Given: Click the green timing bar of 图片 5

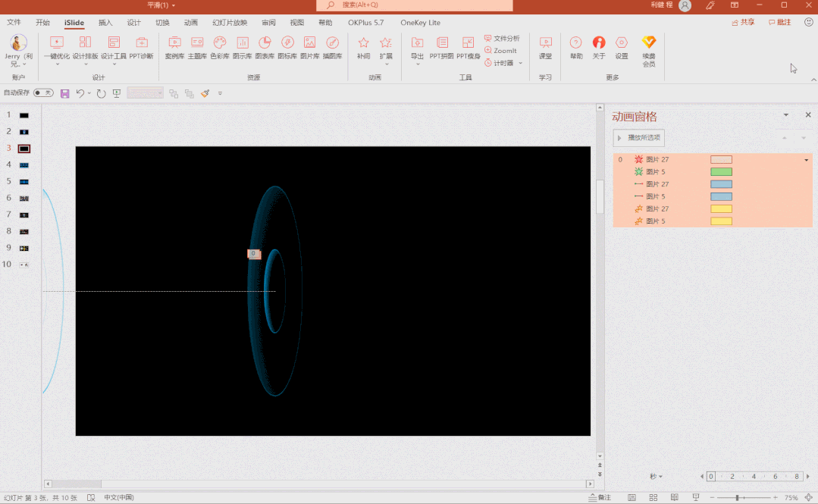Looking at the screenshot, I should (x=721, y=171).
